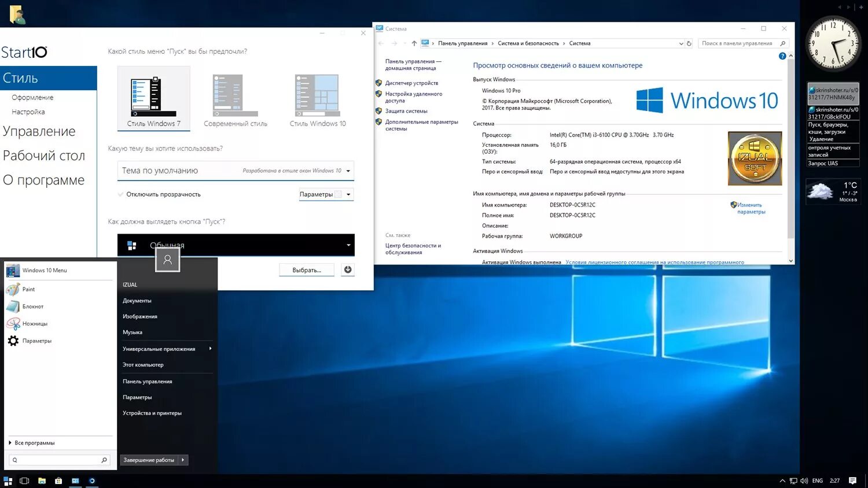Select the Современный стиль option
This screenshot has height=488, width=868.
[235, 95]
